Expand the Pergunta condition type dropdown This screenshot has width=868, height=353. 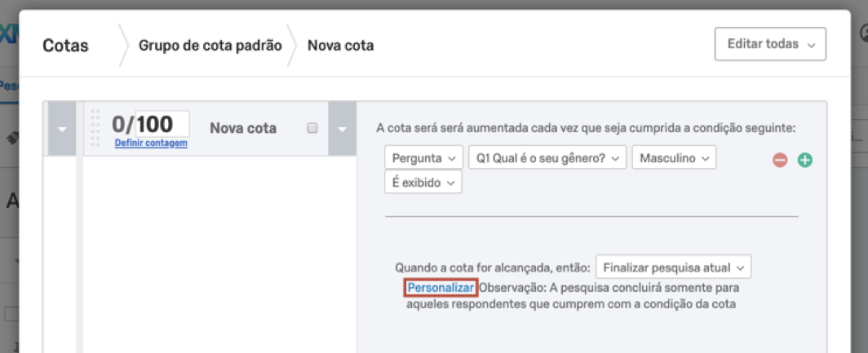click(x=423, y=158)
